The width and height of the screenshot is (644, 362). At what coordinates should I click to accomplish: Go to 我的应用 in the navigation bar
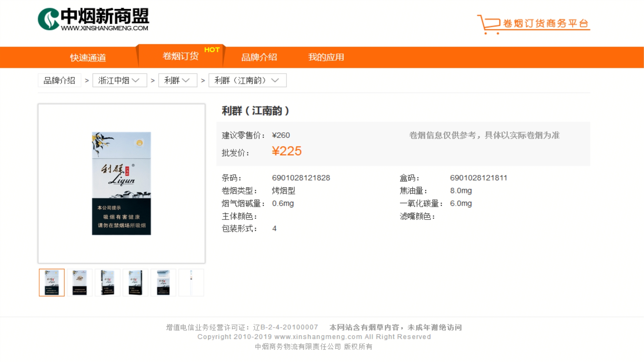[x=326, y=57]
